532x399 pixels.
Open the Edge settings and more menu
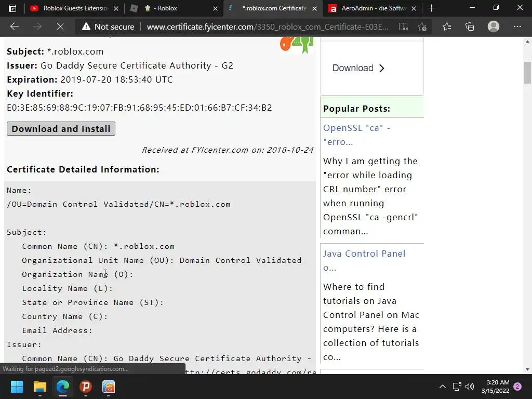[517, 26]
